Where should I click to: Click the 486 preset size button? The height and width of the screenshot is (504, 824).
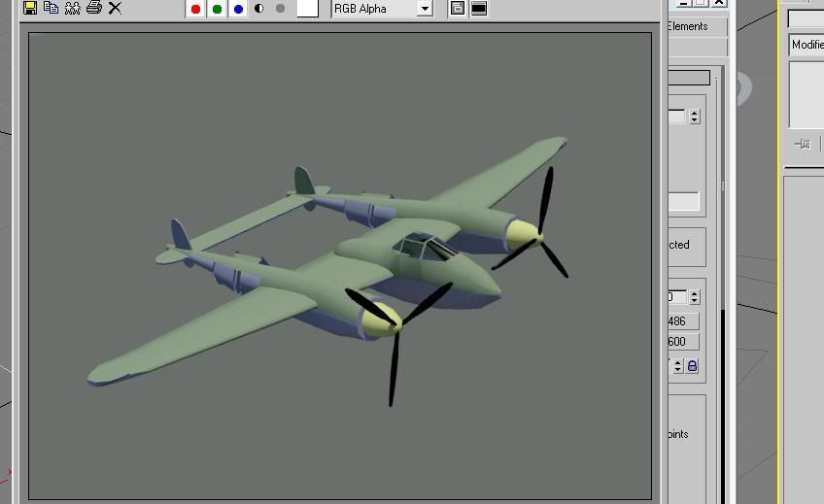(x=683, y=321)
